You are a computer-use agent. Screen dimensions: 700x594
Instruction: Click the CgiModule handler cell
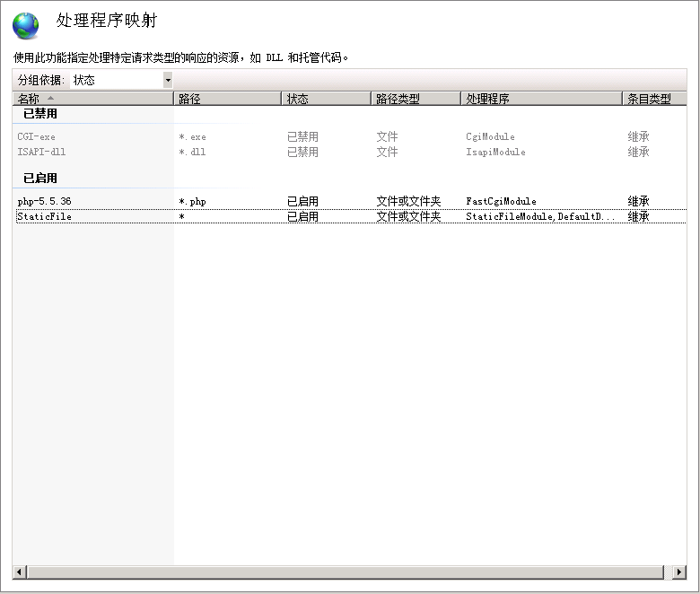[490, 137]
